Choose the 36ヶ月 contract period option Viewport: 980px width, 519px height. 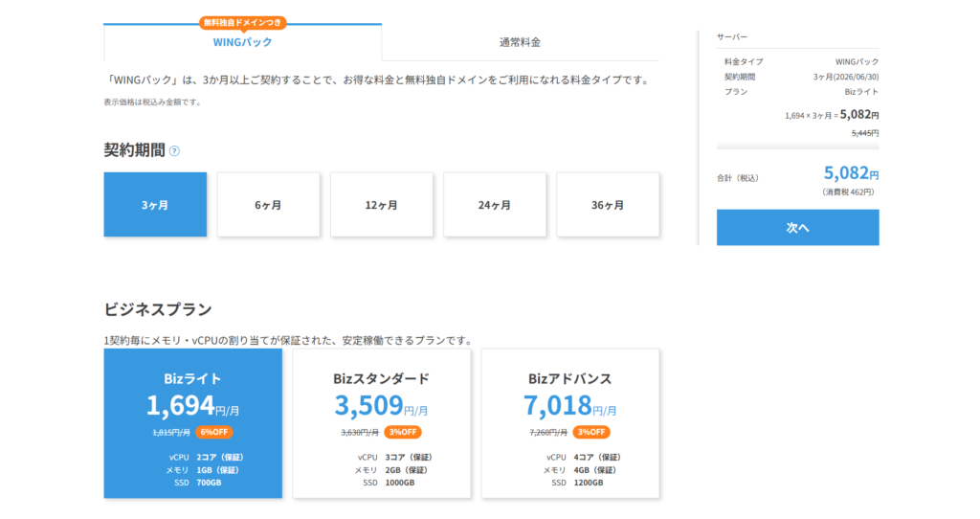tap(608, 205)
